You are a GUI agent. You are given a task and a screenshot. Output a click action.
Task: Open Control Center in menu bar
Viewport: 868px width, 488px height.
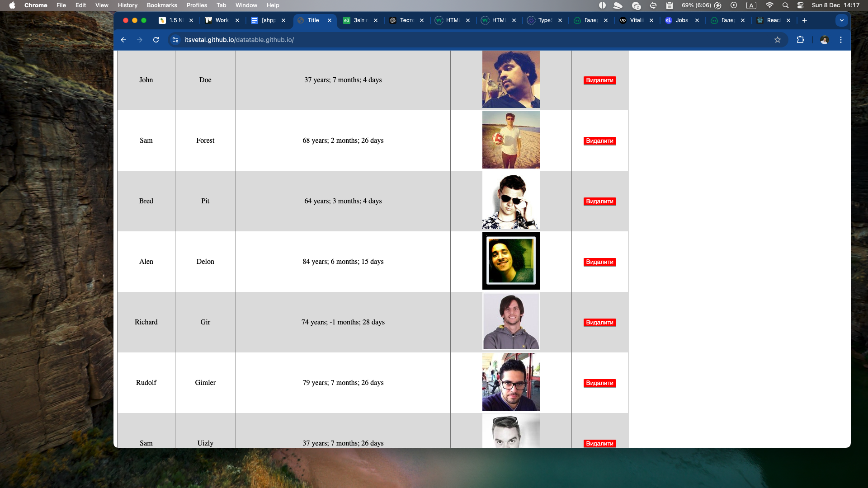point(801,5)
